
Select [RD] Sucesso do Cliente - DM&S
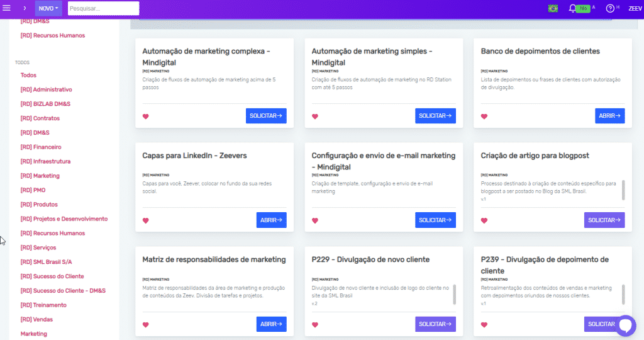pos(63,291)
